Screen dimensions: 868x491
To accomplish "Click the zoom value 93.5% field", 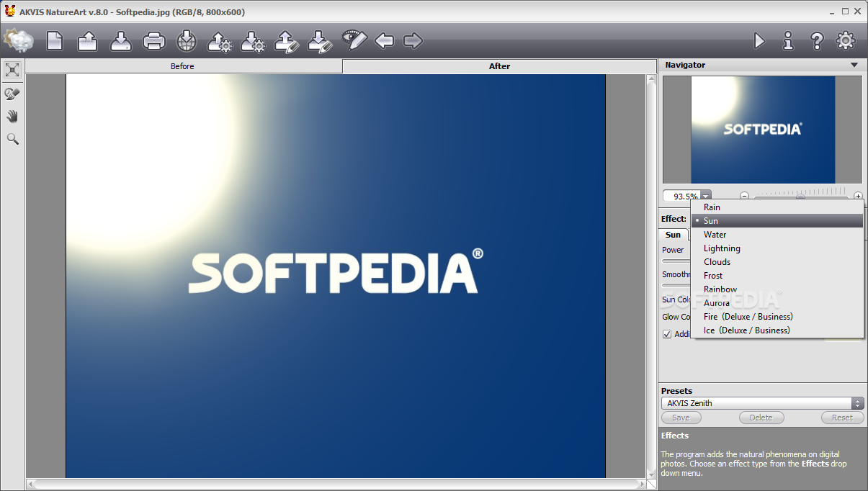I will coord(682,196).
